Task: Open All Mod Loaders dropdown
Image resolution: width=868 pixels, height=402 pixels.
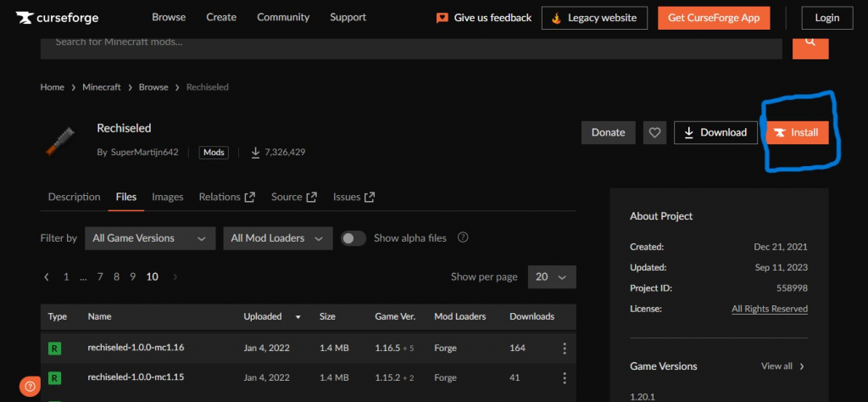Action: (278, 238)
